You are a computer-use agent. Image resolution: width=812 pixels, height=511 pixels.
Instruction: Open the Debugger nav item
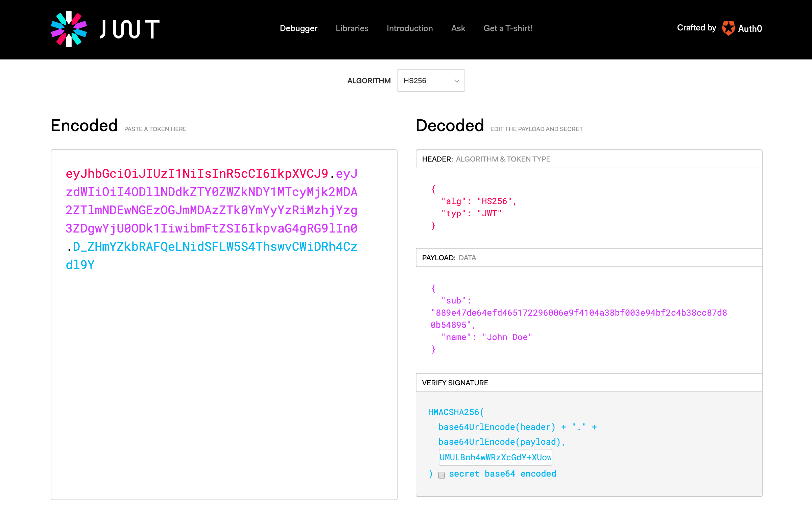[298, 28]
